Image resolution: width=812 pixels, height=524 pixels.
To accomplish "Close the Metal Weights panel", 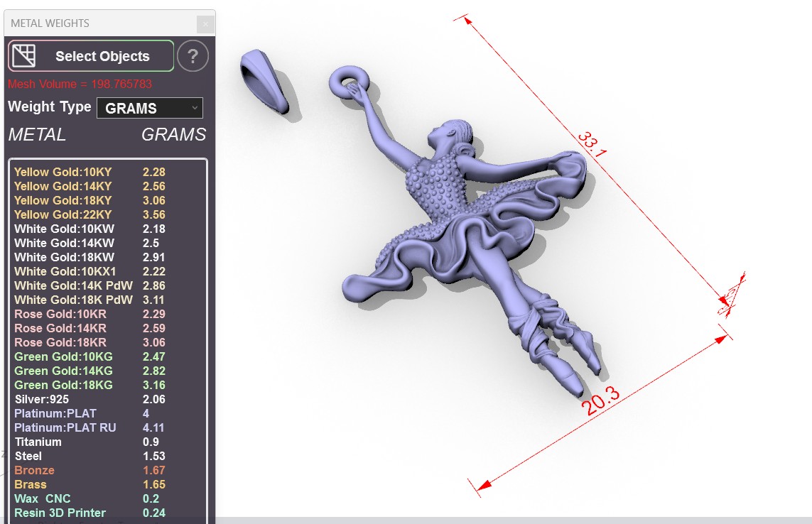I will tap(205, 24).
